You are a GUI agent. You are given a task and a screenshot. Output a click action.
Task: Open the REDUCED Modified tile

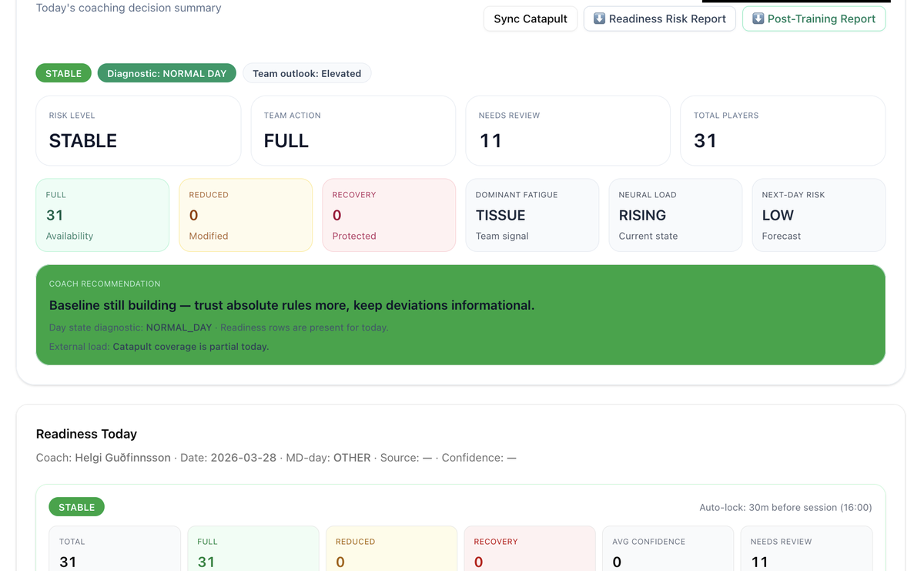[246, 215]
